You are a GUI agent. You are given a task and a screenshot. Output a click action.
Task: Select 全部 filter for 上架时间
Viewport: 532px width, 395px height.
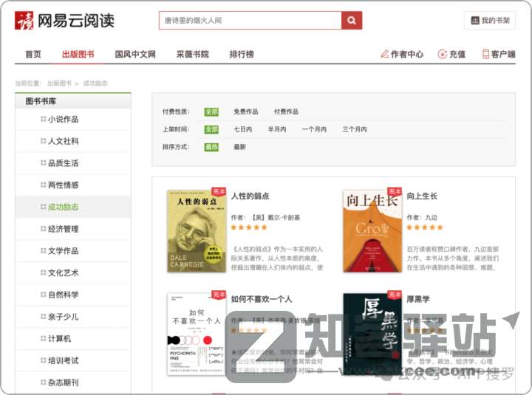pos(211,129)
